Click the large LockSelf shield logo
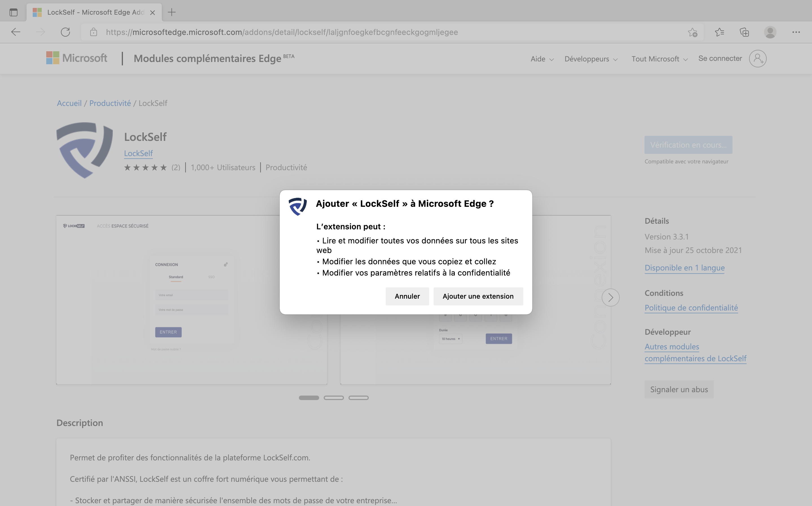Image resolution: width=812 pixels, height=506 pixels. click(x=84, y=150)
